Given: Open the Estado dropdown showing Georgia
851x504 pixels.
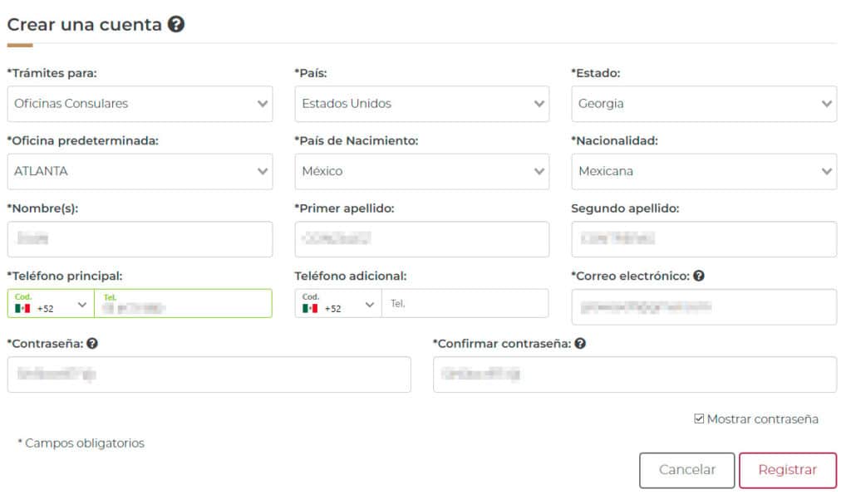Looking at the screenshot, I should pos(703,104).
